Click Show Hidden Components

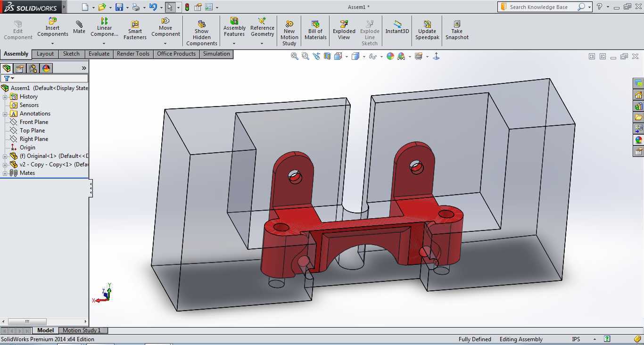201,33
